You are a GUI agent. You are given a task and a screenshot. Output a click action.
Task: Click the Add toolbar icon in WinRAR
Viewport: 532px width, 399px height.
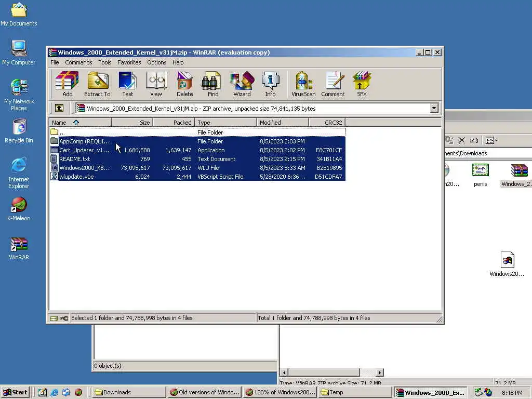tap(67, 84)
